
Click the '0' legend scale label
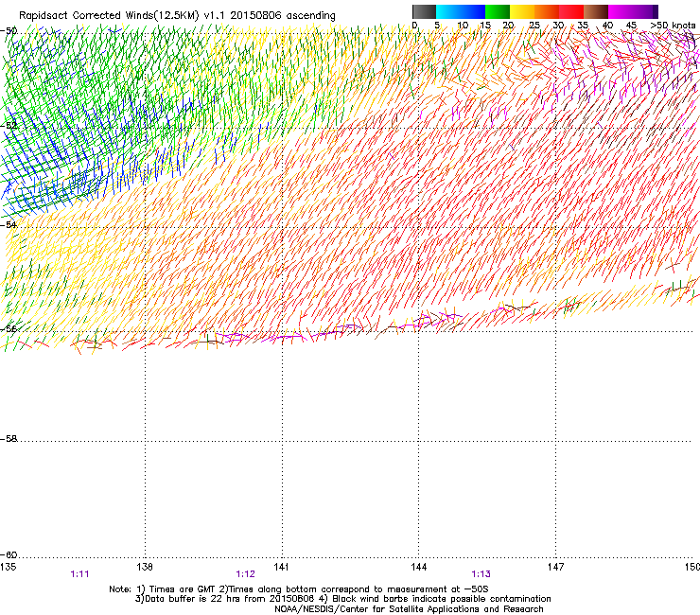click(x=415, y=26)
